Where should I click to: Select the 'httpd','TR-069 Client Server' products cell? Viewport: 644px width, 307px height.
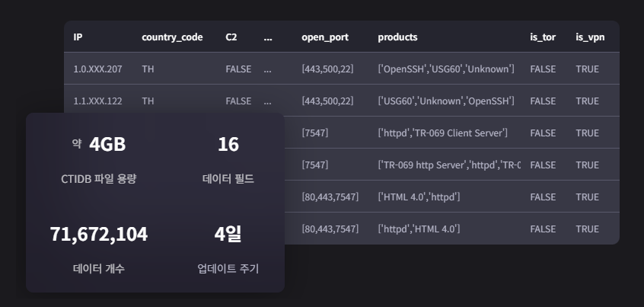point(442,133)
